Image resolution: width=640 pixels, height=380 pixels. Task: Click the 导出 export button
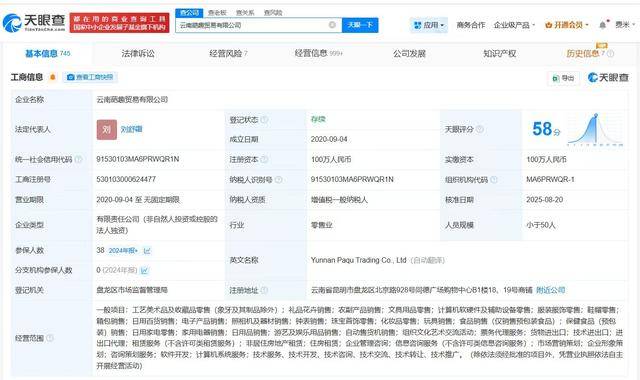(563, 78)
